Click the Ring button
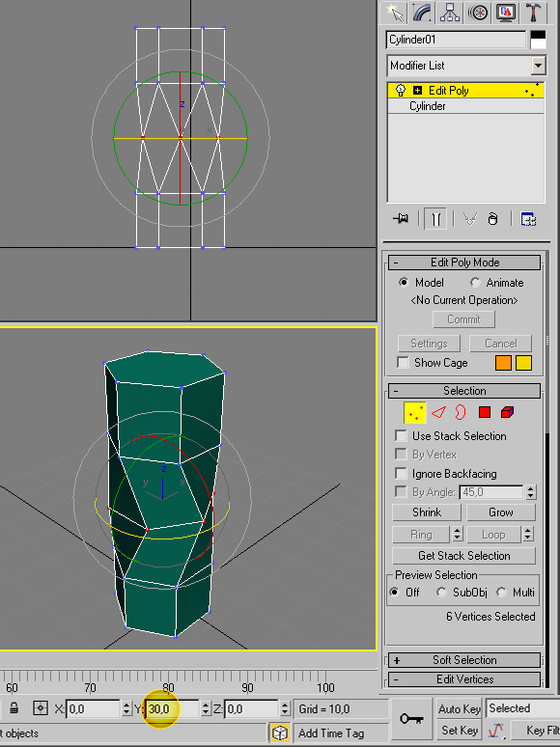 [x=421, y=535]
